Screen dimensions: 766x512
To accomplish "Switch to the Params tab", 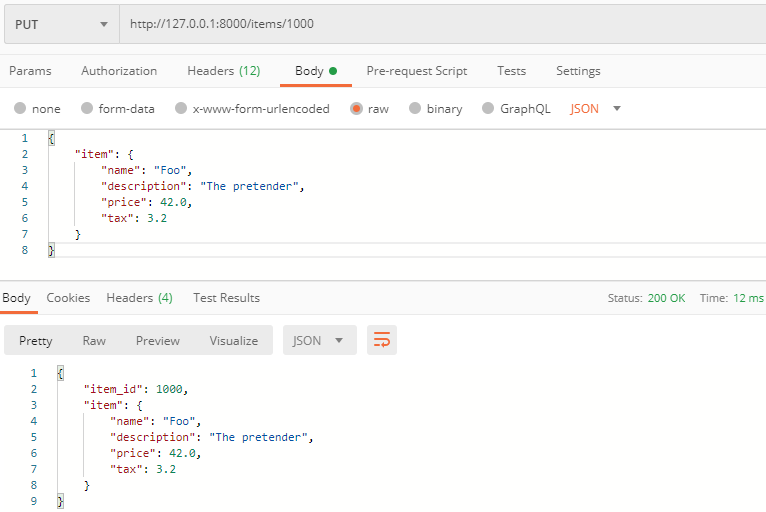I will (x=30, y=71).
